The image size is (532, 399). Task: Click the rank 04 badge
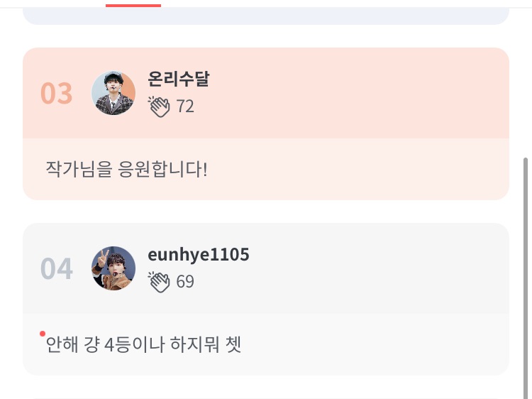tap(57, 269)
